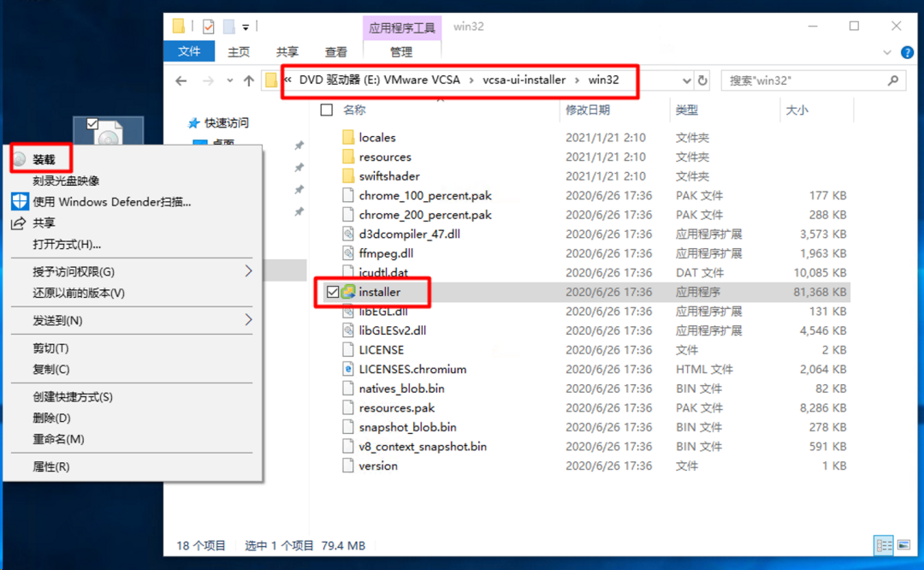Select the icudtl.dat file name
The width and height of the screenshot is (924, 570).
(383, 273)
